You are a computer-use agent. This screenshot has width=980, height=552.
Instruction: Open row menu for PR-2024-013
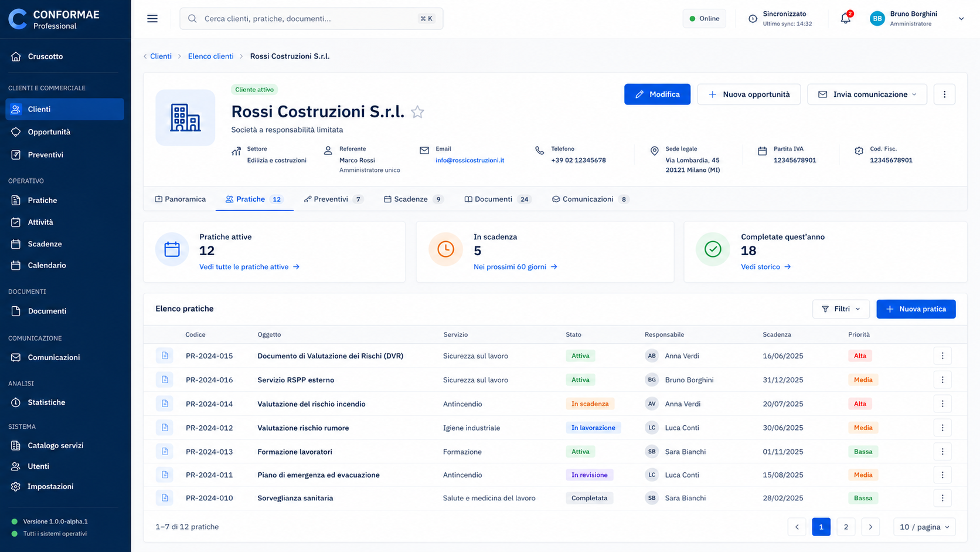[x=942, y=452]
